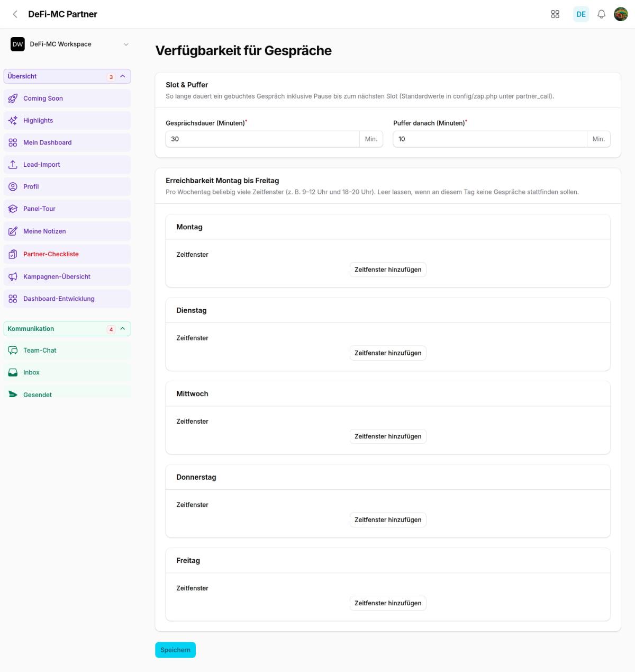Screen dimensions: 635x672
Task: Click the Gesendet paper plane icon
Action: (13, 395)
